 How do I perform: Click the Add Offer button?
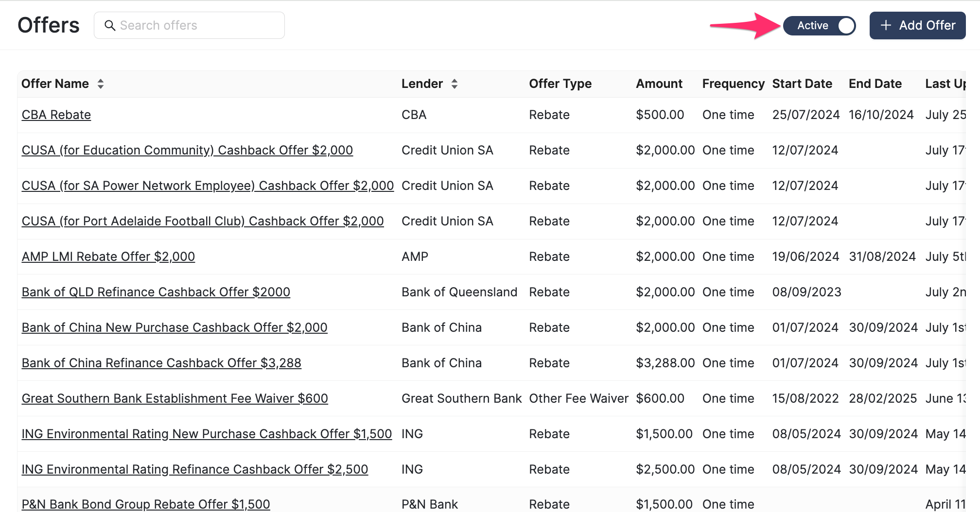tap(917, 26)
